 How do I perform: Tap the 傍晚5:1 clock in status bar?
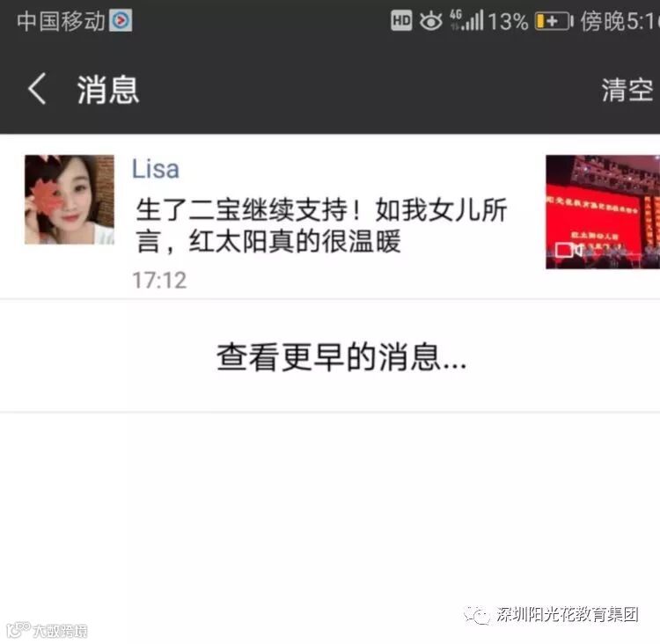620,20
